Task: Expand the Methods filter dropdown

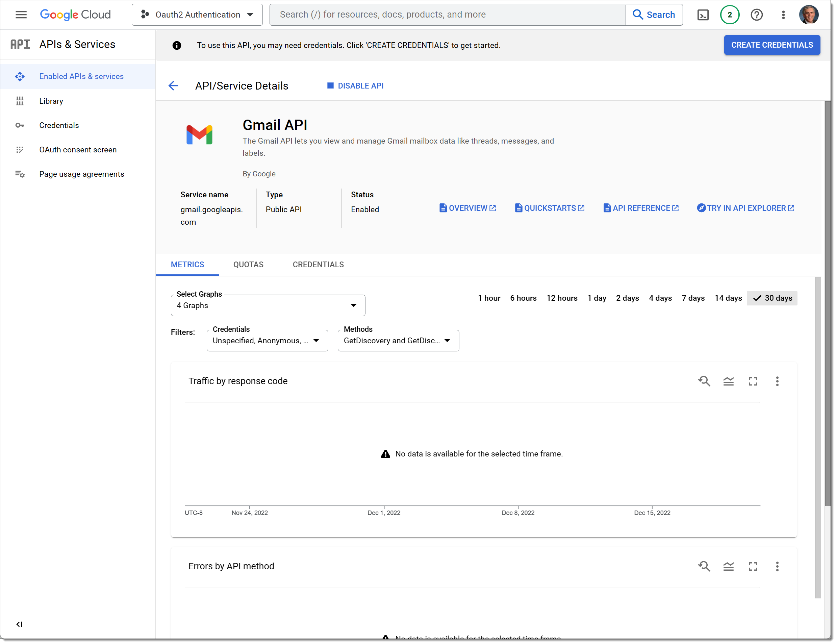Action: click(x=398, y=340)
